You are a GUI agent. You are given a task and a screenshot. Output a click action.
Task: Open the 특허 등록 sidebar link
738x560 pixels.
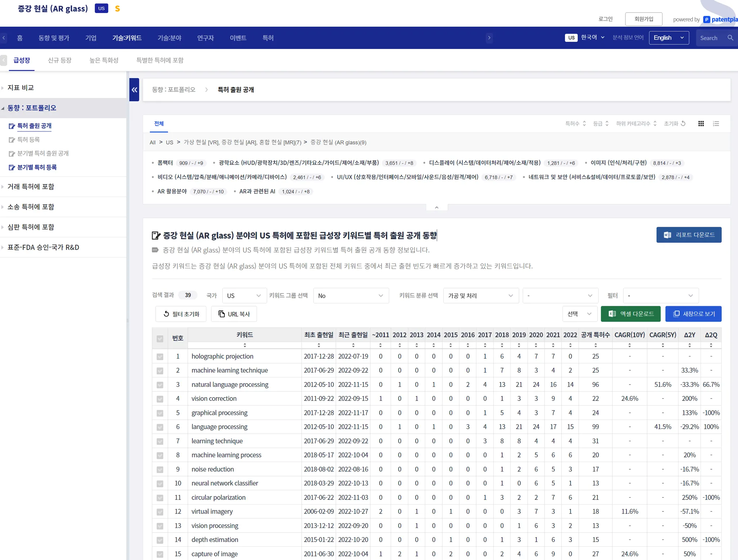coord(28,139)
